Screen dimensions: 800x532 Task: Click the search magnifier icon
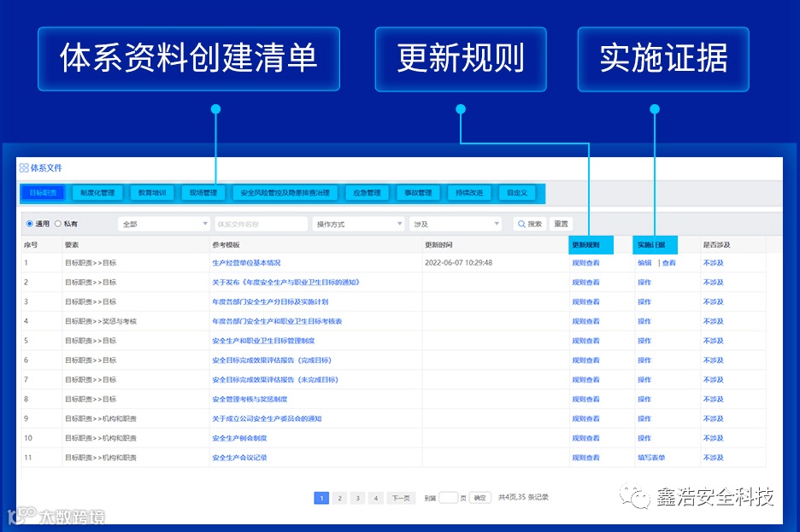tap(521, 224)
